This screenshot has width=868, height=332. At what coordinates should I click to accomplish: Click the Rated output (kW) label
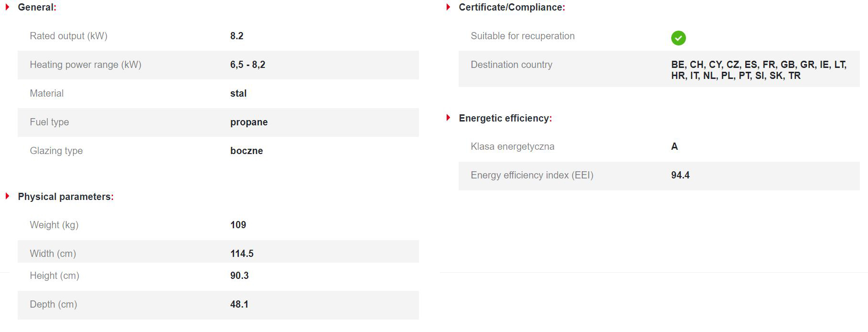[x=68, y=36]
